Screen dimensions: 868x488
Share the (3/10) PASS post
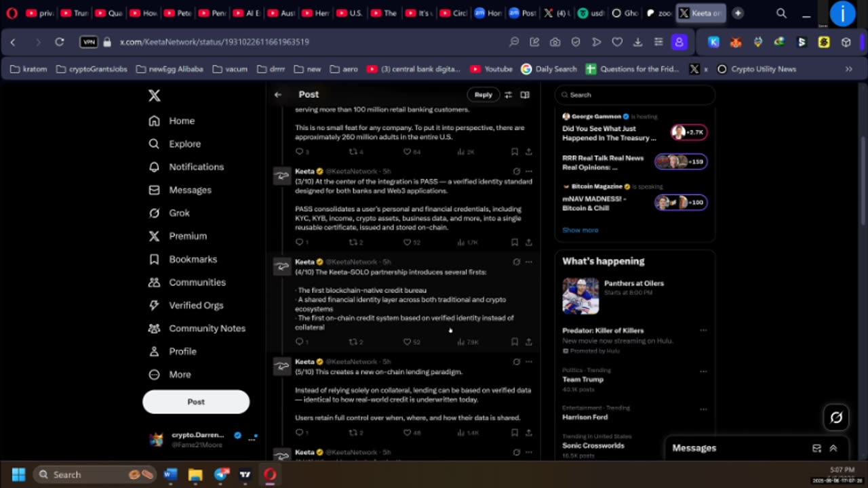point(528,242)
